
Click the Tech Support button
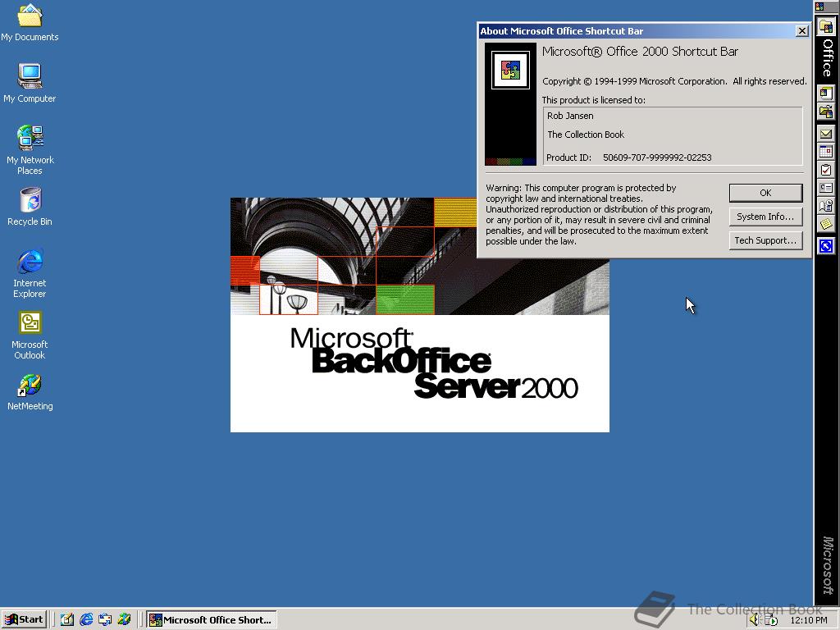(765, 240)
